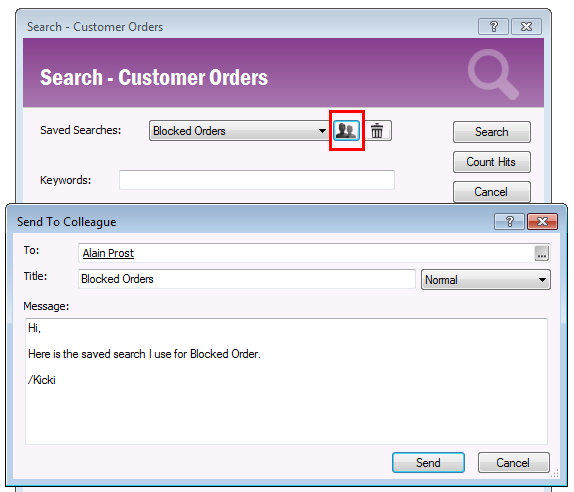
Task: Click the Count Hits button
Action: [x=492, y=162]
